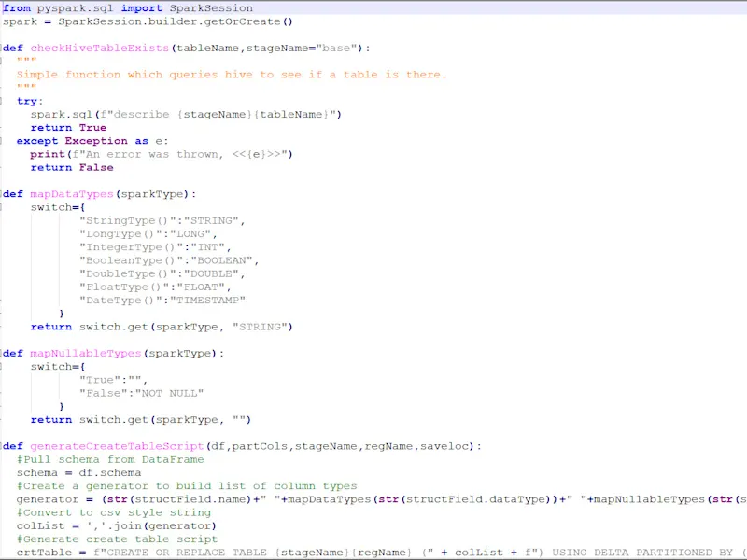
Task: Click the SparkSession.builder.getOrCreate() call
Action: click(176, 21)
